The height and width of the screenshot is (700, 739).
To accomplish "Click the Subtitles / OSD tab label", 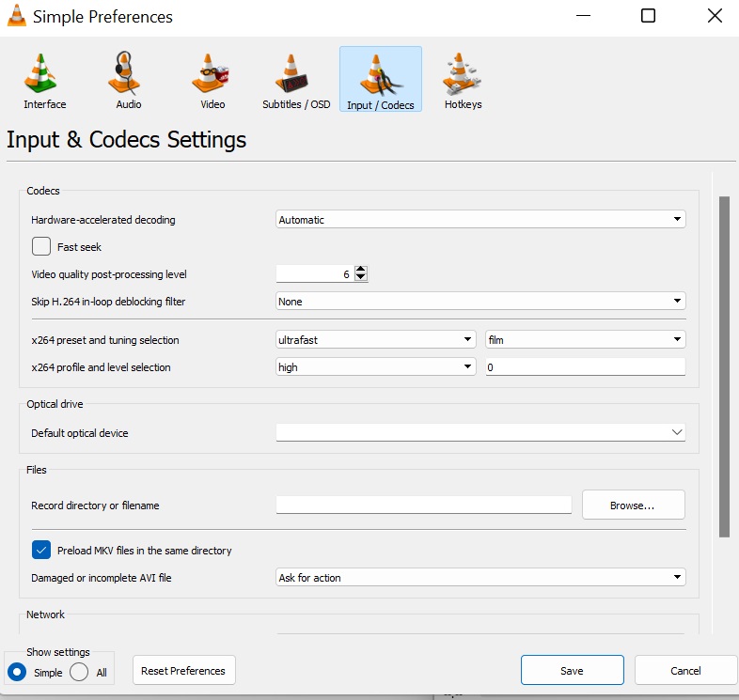I will point(296,104).
